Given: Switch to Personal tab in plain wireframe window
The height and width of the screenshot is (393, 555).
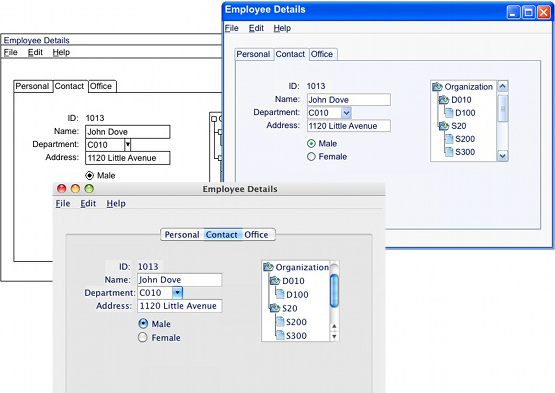Looking at the screenshot, I should pyautogui.click(x=33, y=86).
